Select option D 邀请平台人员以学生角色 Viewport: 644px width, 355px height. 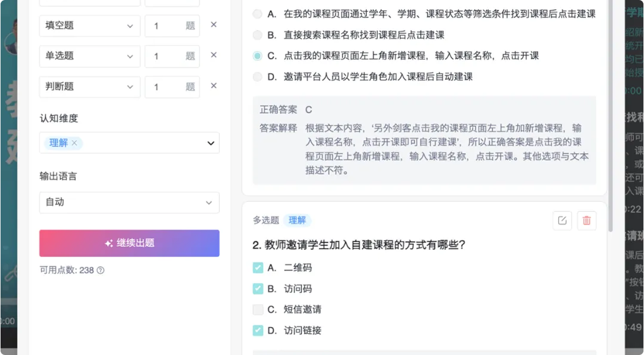(258, 77)
